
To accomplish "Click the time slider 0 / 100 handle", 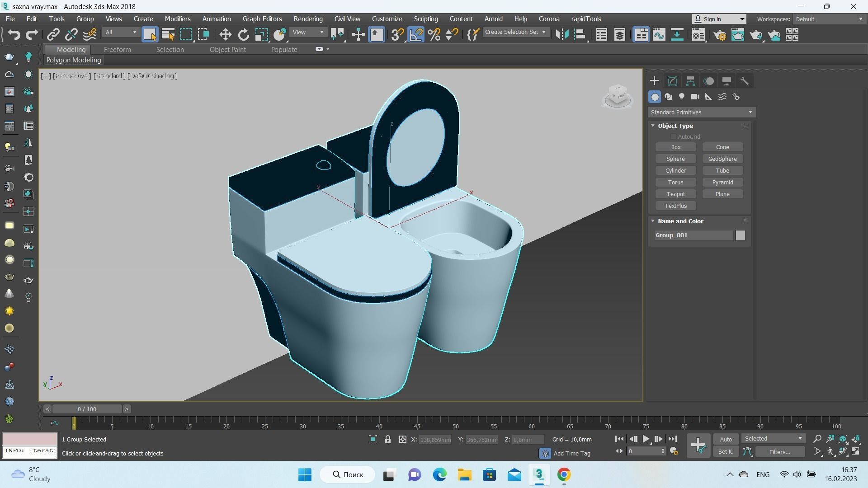I will pos(87,409).
